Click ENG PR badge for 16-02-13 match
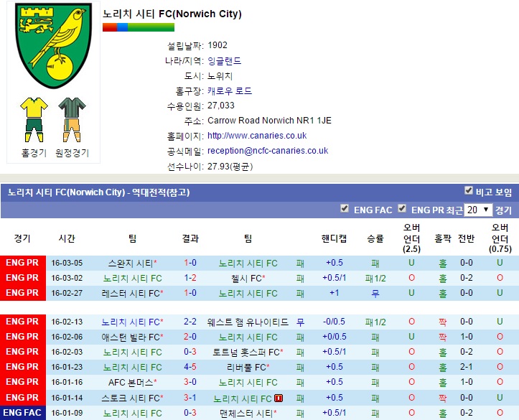This screenshot has height=420, width=519. (22, 322)
